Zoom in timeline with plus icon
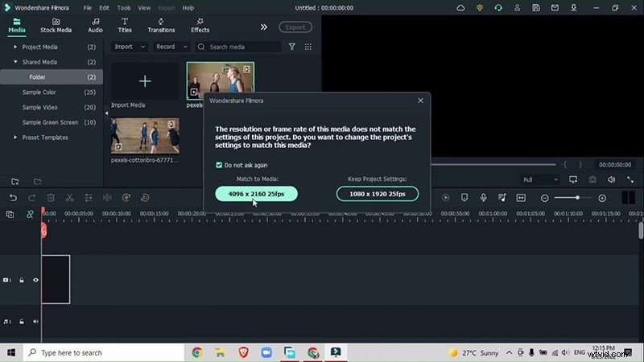This screenshot has width=644, height=362. pos(602,198)
